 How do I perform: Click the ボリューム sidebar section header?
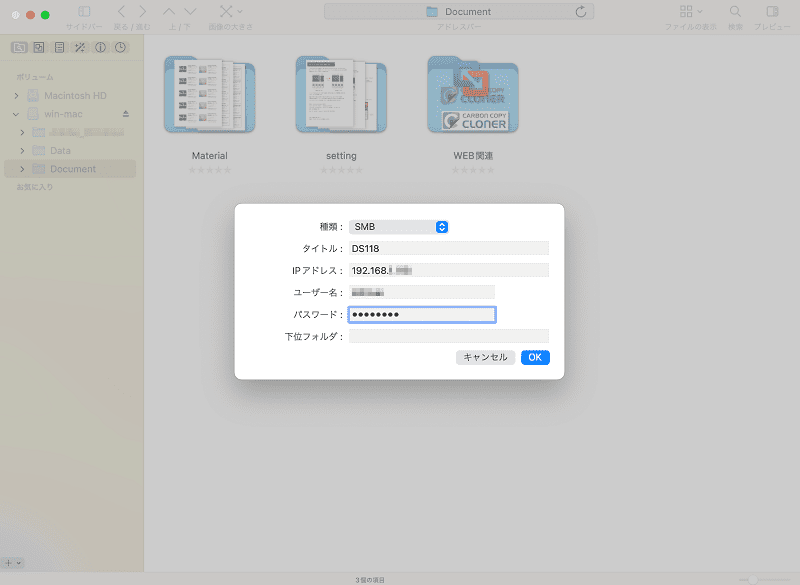click(35, 77)
